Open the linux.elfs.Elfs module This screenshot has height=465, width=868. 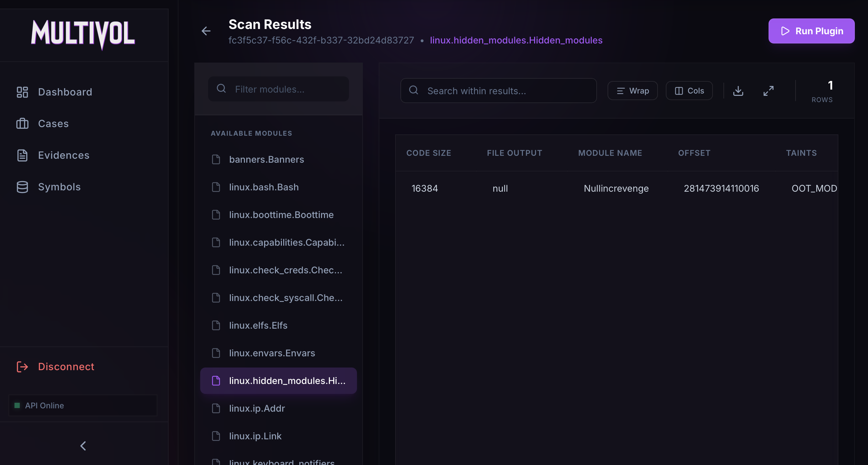258,325
